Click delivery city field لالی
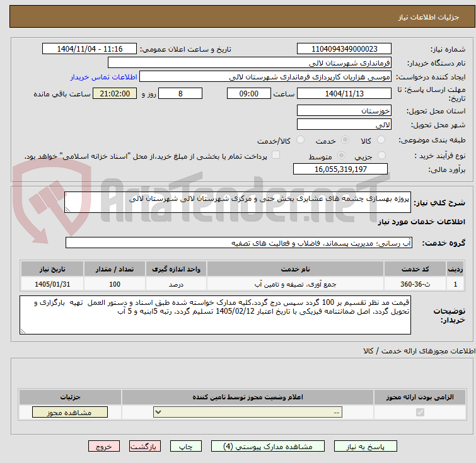476x463 pixels. pyautogui.click(x=344, y=124)
